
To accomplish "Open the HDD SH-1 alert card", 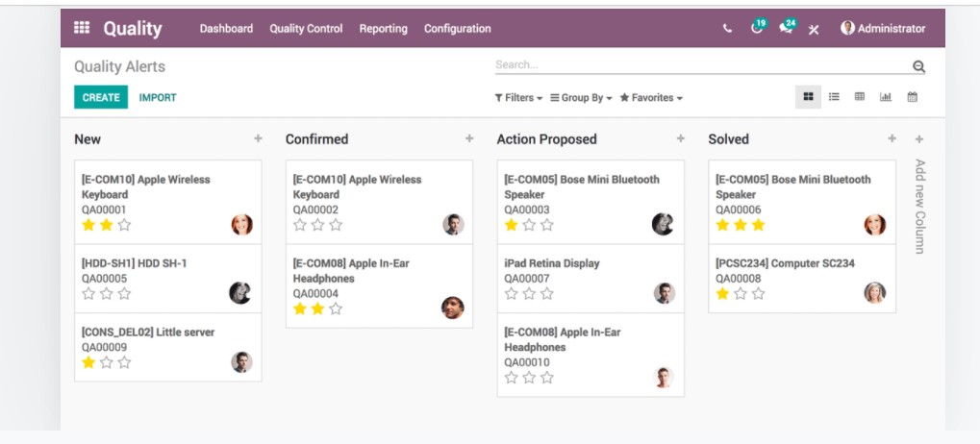I will pyautogui.click(x=168, y=279).
